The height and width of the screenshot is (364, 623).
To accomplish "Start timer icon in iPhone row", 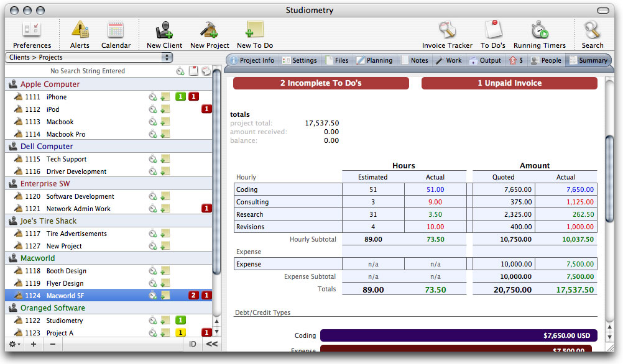I will coord(153,96).
